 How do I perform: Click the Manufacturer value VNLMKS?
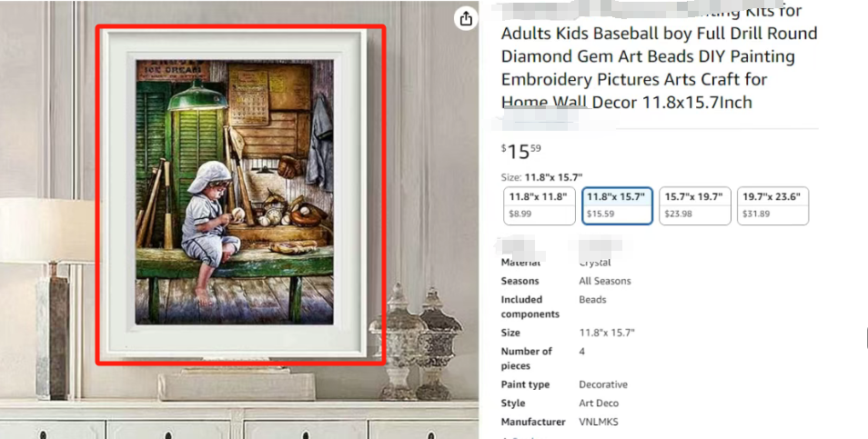599,422
